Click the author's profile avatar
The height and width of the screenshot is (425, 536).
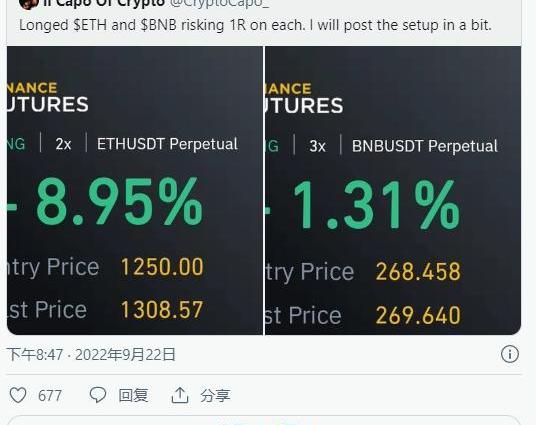(x=29, y=4)
